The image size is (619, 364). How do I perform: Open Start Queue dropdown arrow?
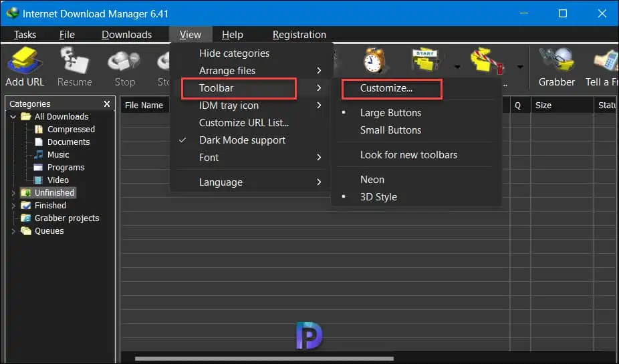click(x=457, y=67)
